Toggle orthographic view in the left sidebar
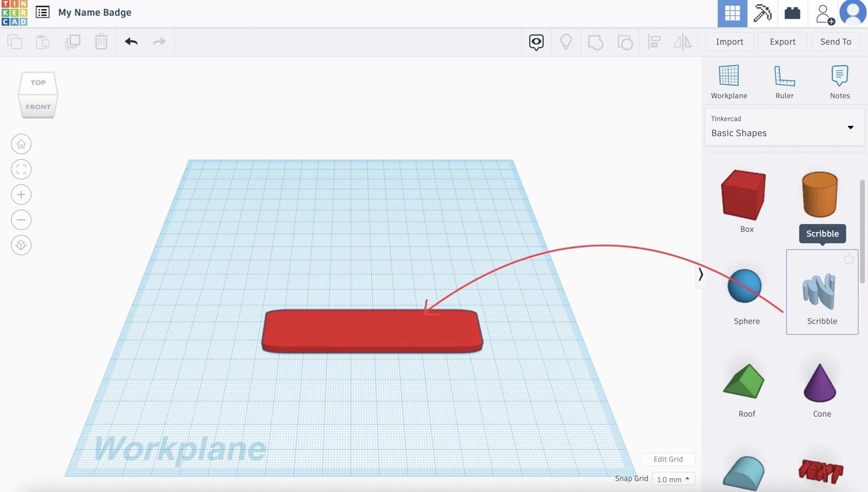868x492 pixels. pyautogui.click(x=21, y=244)
